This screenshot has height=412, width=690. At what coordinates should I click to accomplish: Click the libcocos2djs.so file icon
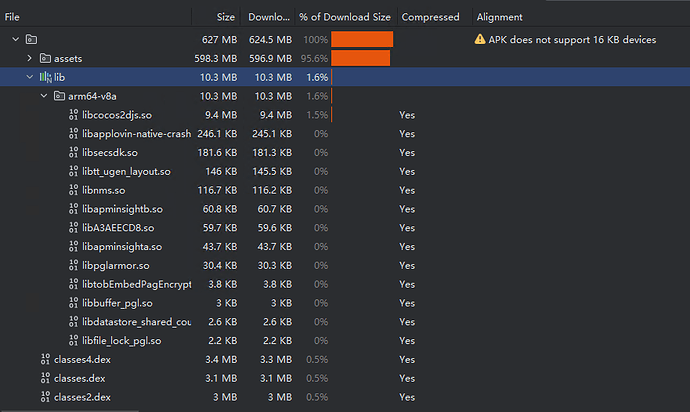(x=73, y=115)
